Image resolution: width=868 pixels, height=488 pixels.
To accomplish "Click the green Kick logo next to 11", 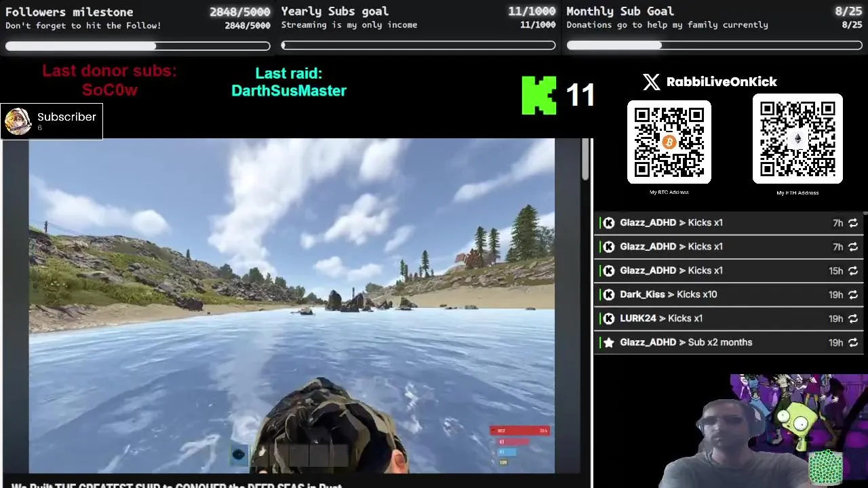I will tap(539, 96).
